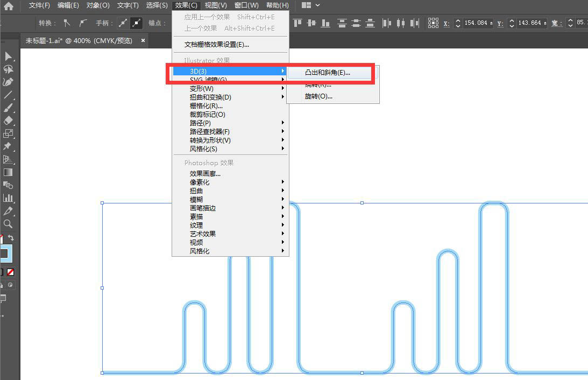Viewport: 588px width, 380px height.
Task: Open the 编辑(E) menu
Action: point(68,5)
